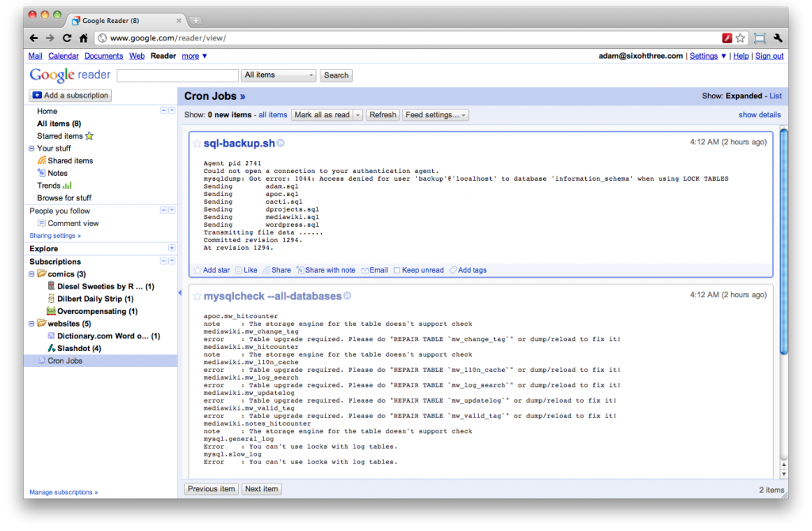Open mysqlcheck original via arrow icon
Viewport: 812px width, 531px height.
(x=347, y=296)
